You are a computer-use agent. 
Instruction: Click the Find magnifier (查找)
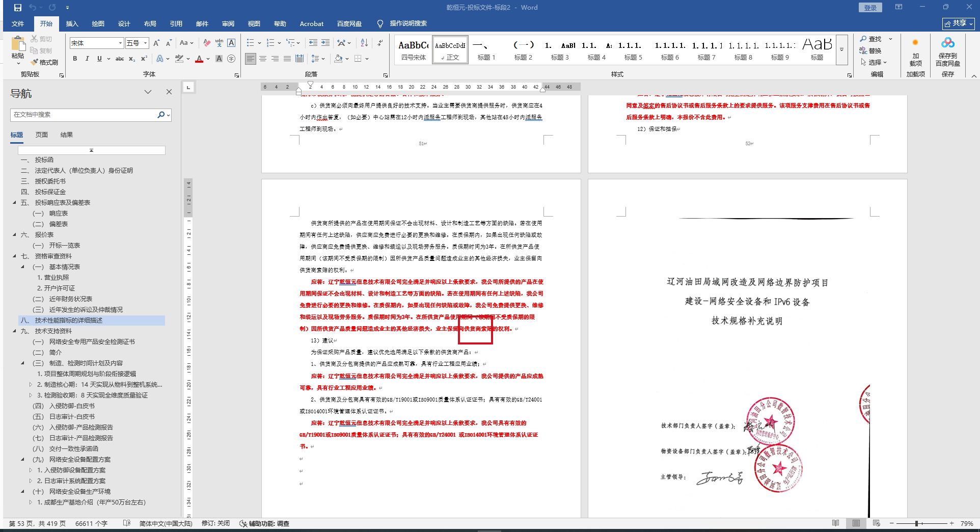click(x=871, y=39)
